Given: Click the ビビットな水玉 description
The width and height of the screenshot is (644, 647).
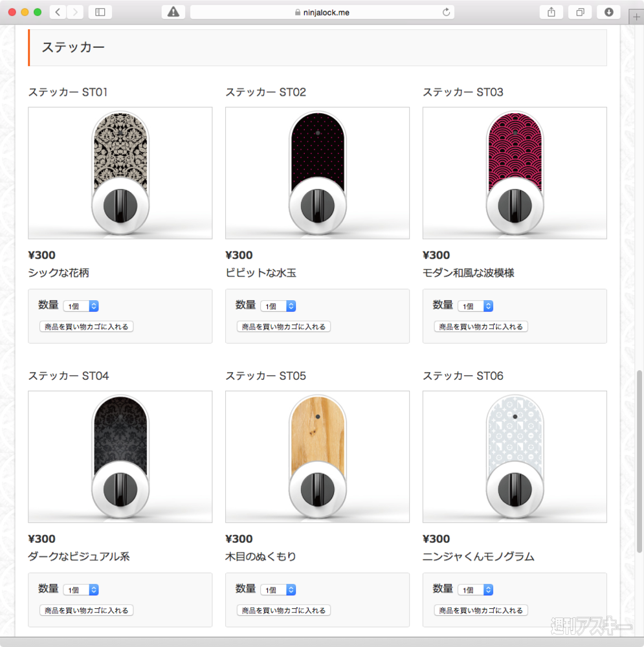Looking at the screenshot, I should tap(261, 273).
